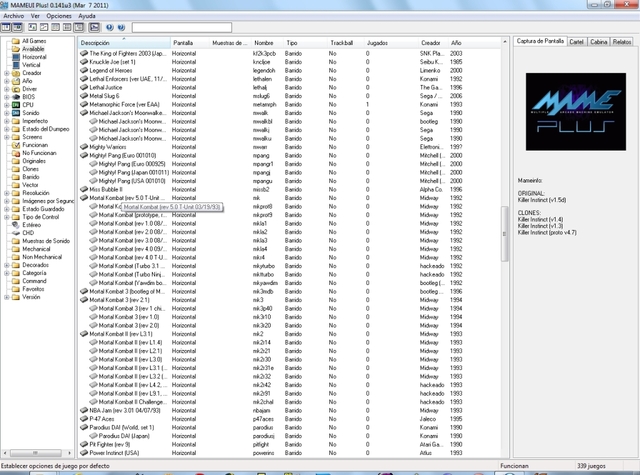Open the Archivo menu
Image resolution: width=640 pixels, height=475 pixels.
[x=13, y=16]
